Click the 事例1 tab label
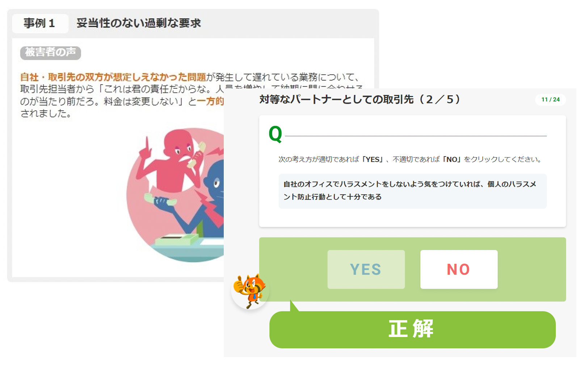 [40, 24]
